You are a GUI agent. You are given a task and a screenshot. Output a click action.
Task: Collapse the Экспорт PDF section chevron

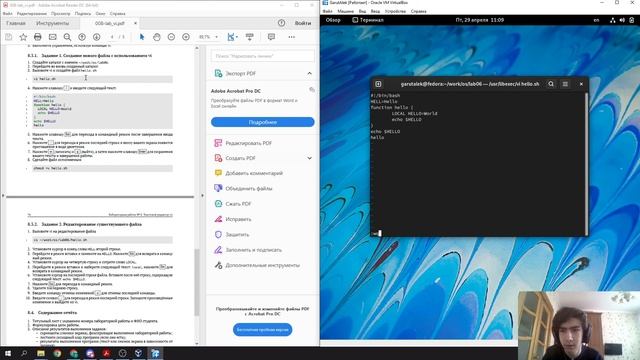click(309, 73)
